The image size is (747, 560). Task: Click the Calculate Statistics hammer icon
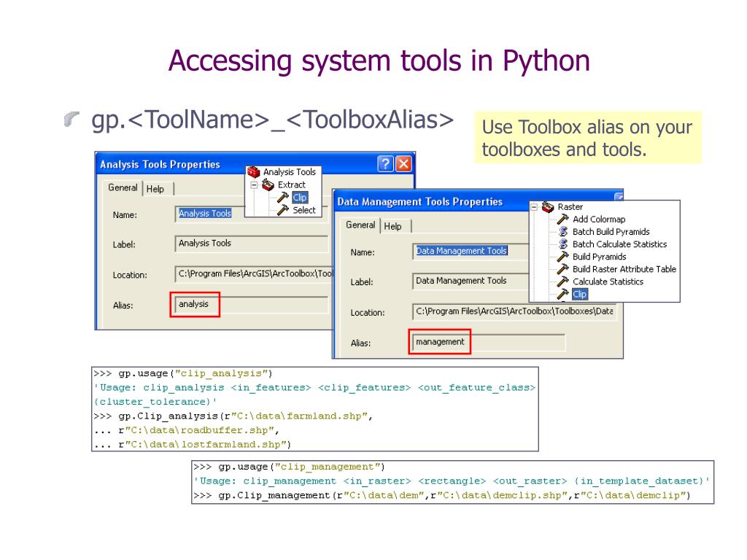point(563,281)
